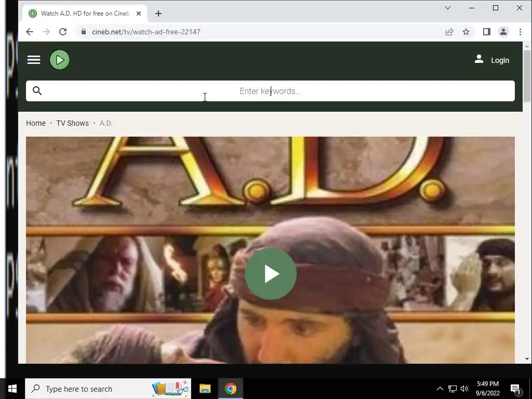532x399 pixels.
Task: Expand the tab search chevron
Action: (x=448, y=8)
